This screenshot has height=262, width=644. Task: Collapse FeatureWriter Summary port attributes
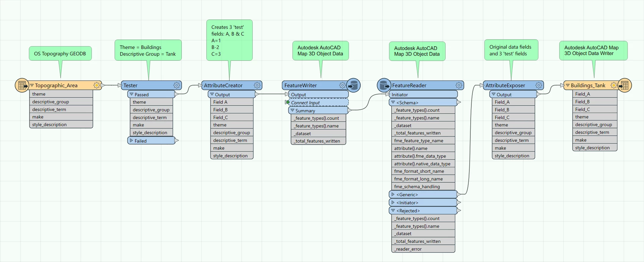coord(292,110)
